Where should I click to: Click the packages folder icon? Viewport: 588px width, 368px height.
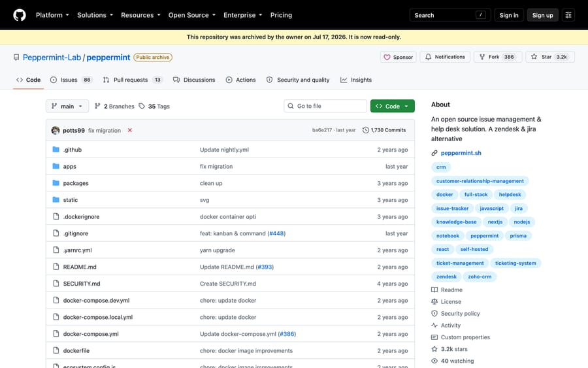pos(56,183)
